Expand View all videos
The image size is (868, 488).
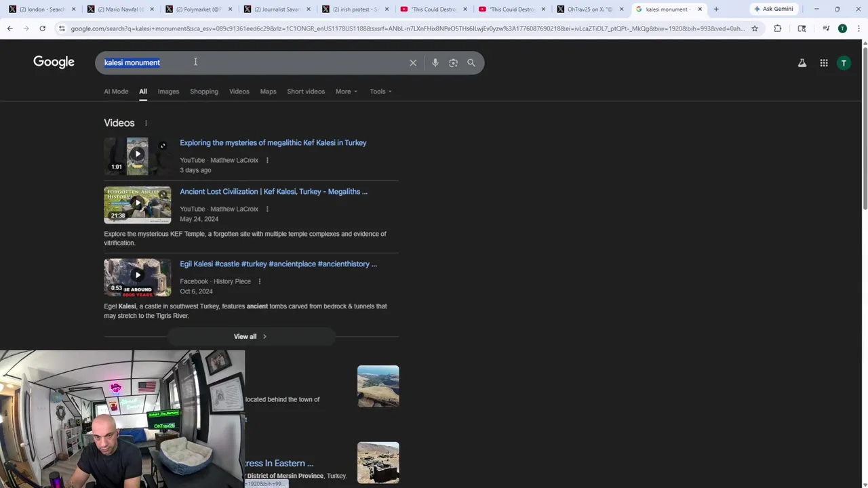[251, 336]
